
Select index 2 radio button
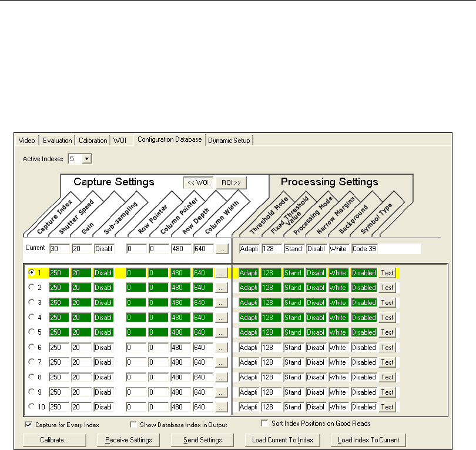[31, 287]
